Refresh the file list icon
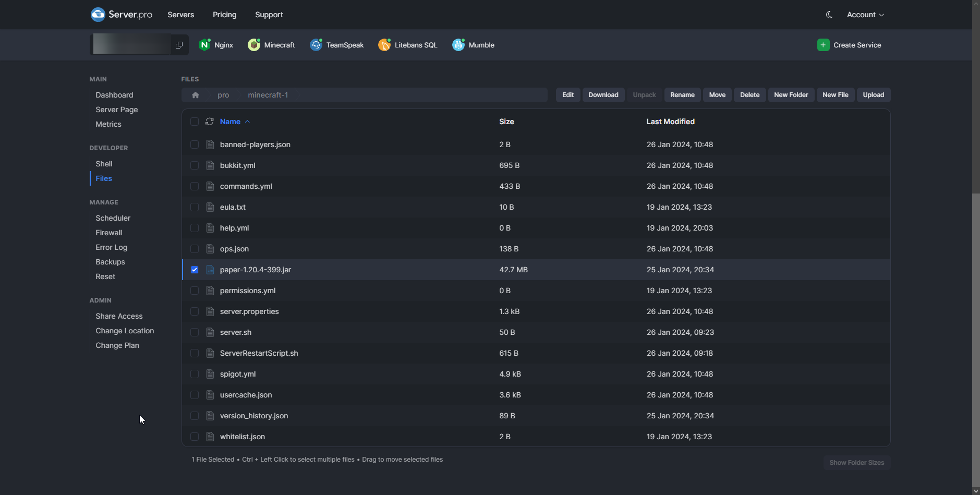Viewport: 980px width, 495px height. point(210,122)
